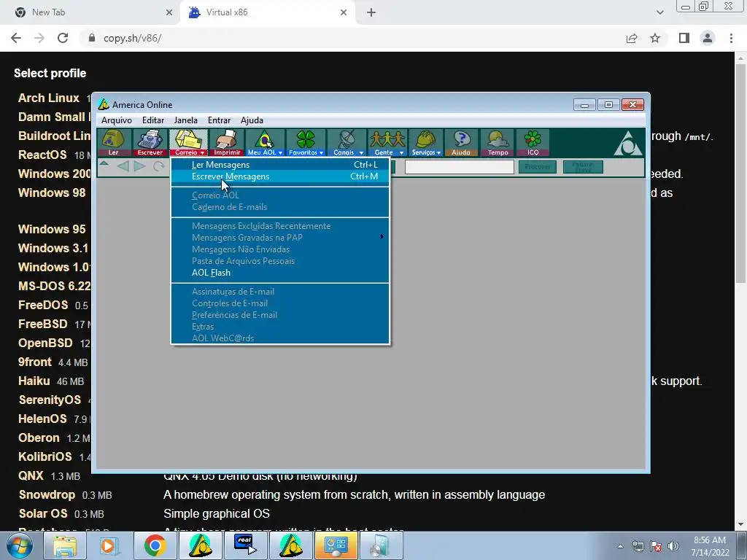This screenshot has height=560, width=747.
Task: Expand the Serviços hard hat dropdown
Action: coord(426,142)
